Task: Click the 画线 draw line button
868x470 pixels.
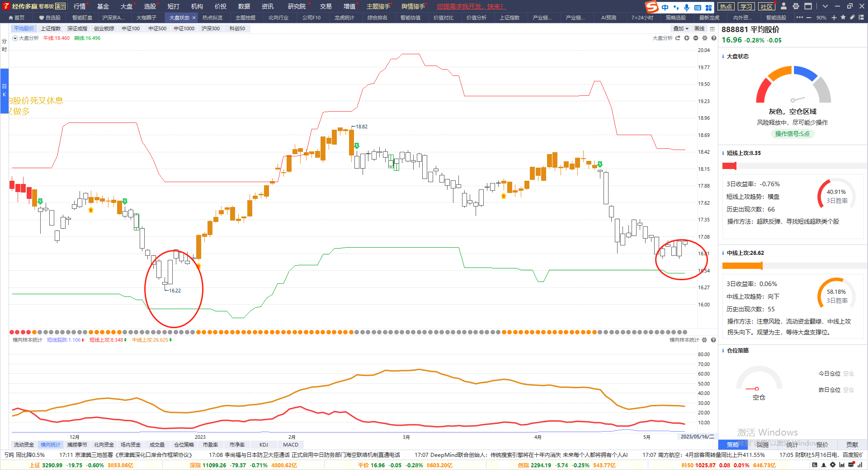Action: click(x=699, y=28)
